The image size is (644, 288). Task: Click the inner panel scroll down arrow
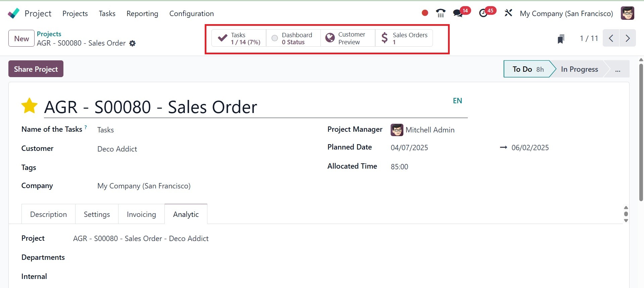click(x=626, y=221)
